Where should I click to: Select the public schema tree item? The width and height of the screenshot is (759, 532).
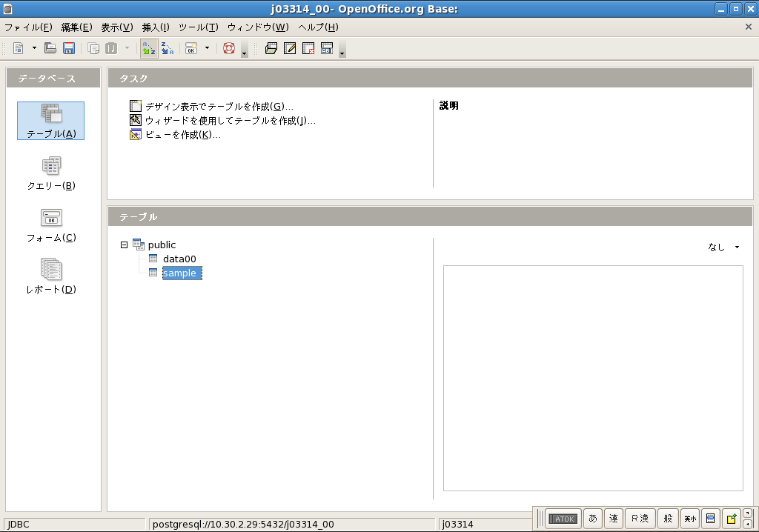pos(162,245)
